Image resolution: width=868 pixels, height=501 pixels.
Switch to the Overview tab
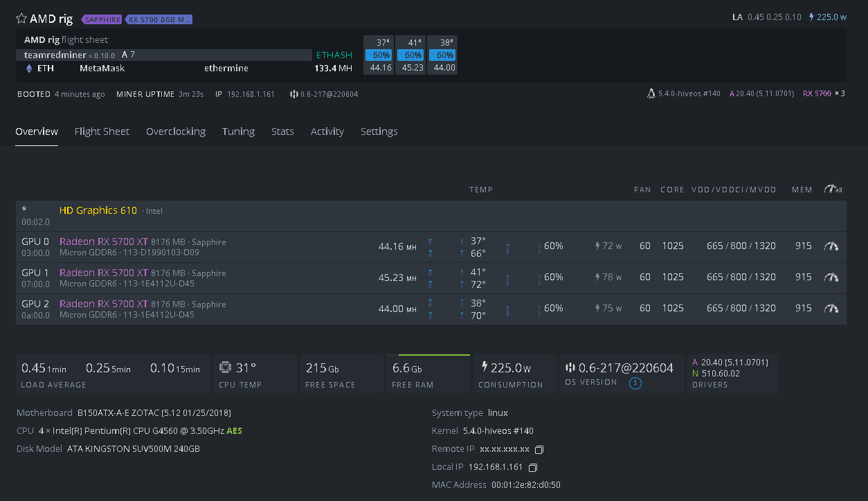[37, 131]
